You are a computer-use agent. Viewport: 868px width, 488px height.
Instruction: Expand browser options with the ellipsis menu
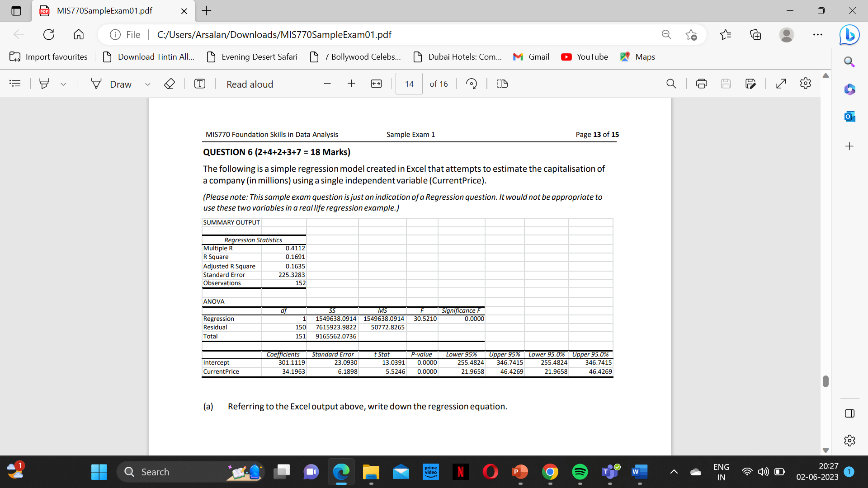coord(818,34)
